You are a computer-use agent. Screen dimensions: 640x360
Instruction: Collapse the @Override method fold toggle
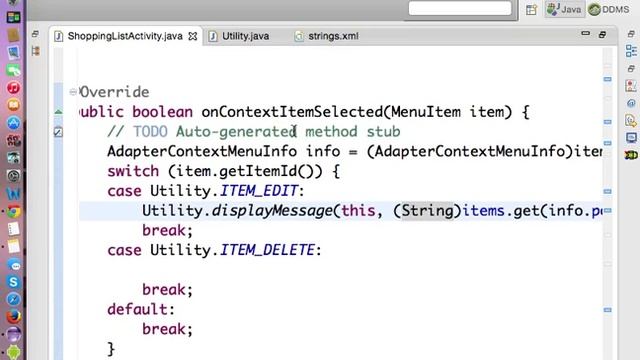click(x=73, y=92)
